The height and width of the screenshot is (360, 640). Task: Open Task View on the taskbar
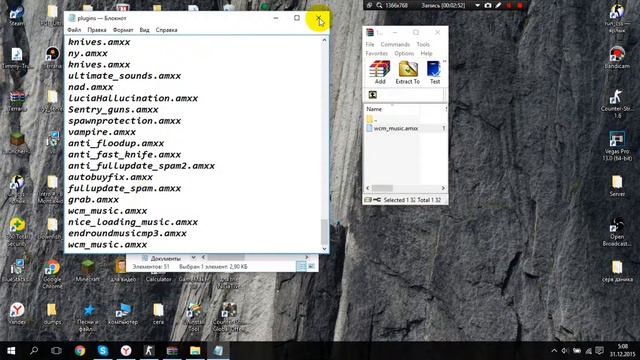56,351
